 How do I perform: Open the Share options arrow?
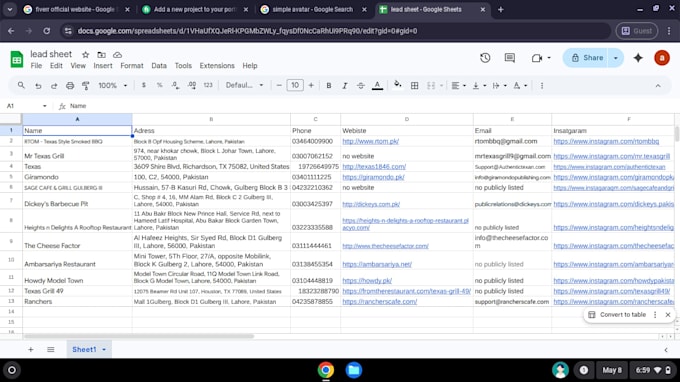(x=616, y=58)
